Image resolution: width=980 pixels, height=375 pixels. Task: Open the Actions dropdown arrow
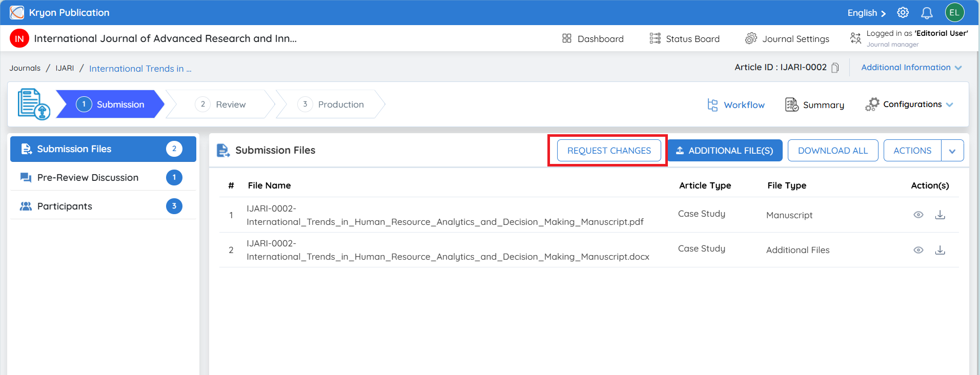[952, 151]
